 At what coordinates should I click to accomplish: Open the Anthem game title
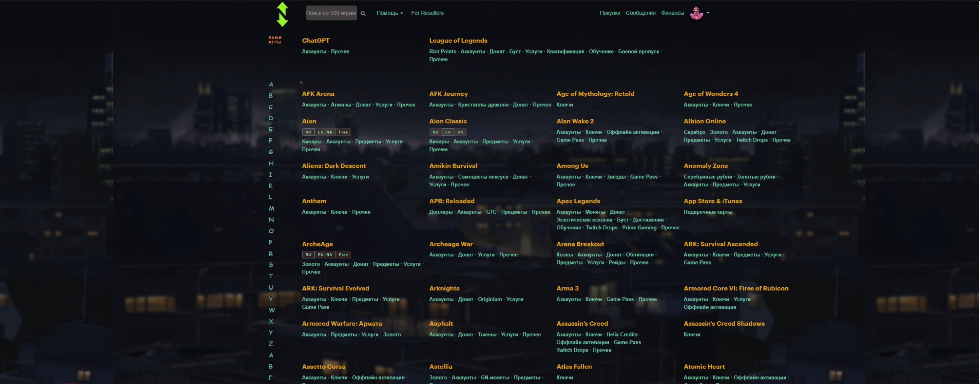[314, 201]
